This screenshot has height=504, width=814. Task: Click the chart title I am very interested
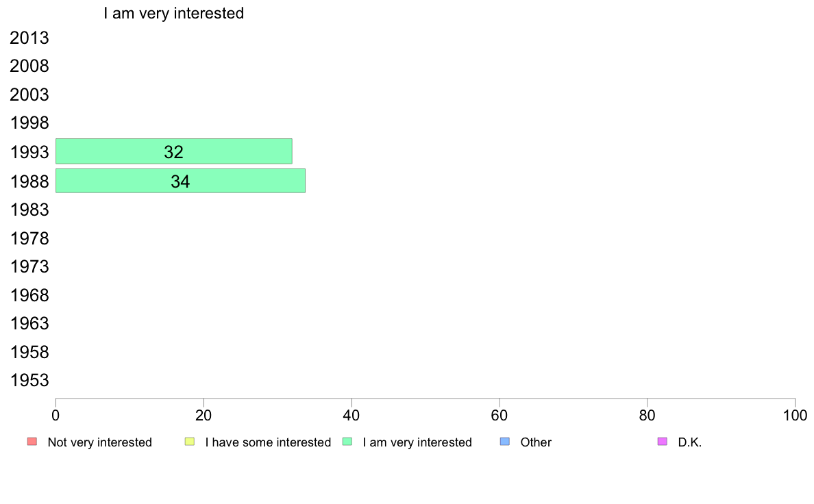click(x=173, y=13)
